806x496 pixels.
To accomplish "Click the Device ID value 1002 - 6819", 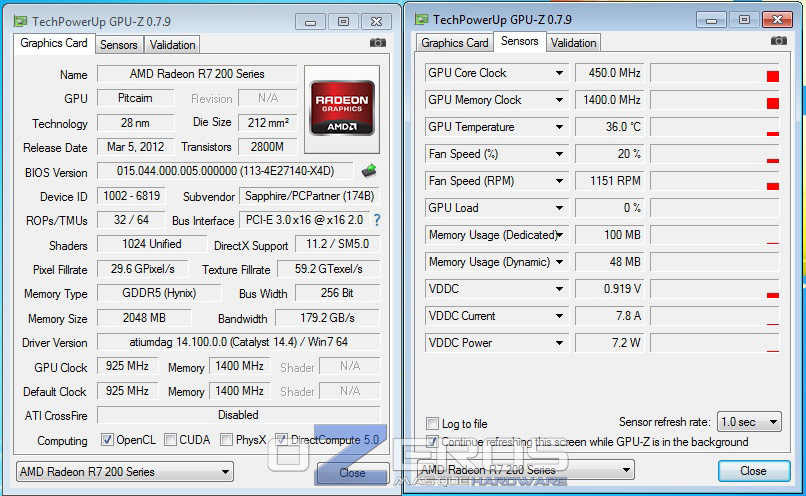I will pos(131,196).
